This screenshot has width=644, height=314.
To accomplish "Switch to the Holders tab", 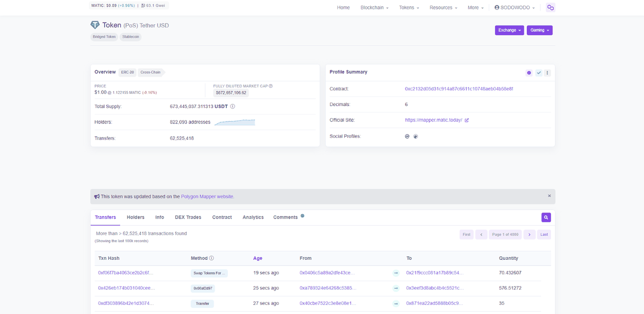I will coord(135,217).
